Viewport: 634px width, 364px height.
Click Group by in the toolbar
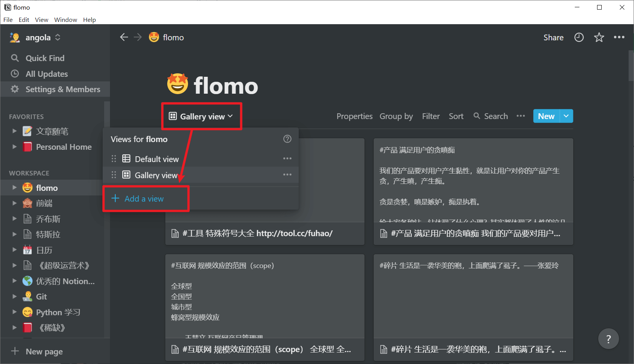click(x=396, y=116)
